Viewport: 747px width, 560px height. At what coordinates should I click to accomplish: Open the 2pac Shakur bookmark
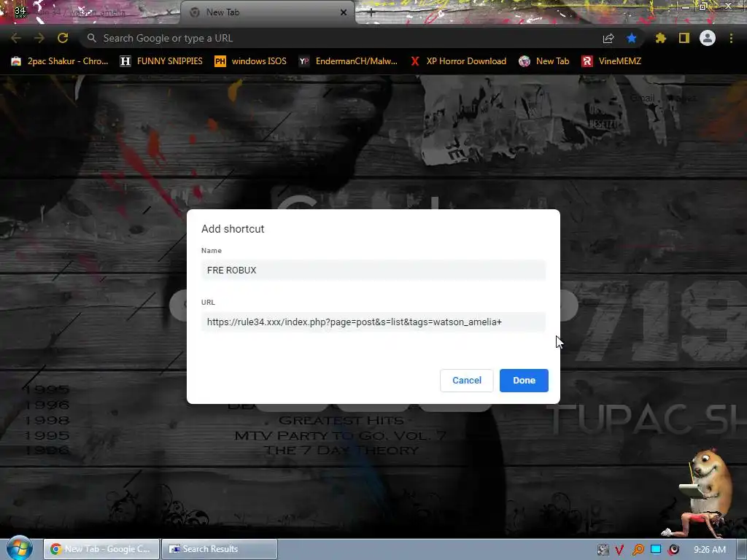[60, 61]
